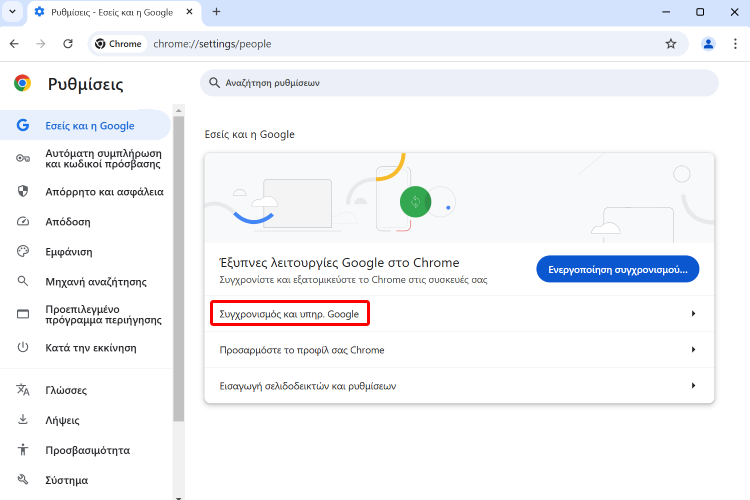
Task: Click the green sync circle illustration icon
Action: click(415, 201)
